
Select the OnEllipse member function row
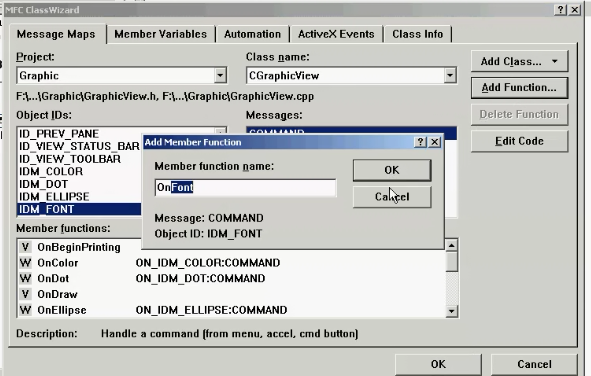click(x=231, y=310)
